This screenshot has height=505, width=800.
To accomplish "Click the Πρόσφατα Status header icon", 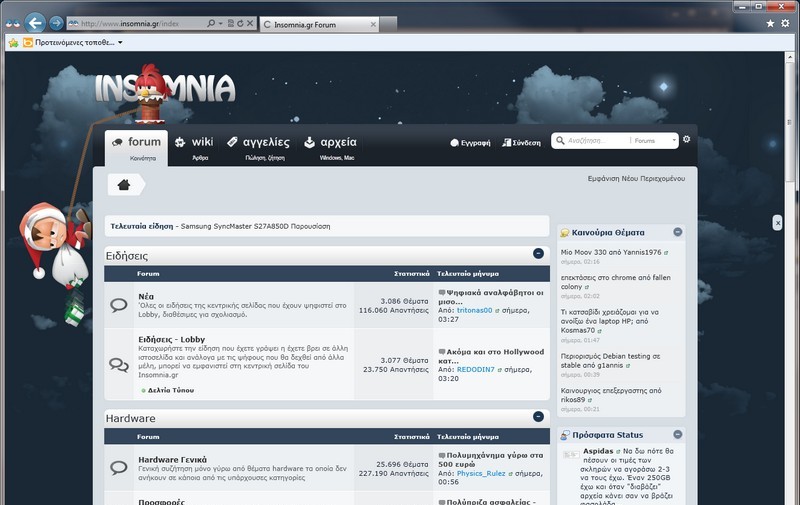I will (565, 435).
